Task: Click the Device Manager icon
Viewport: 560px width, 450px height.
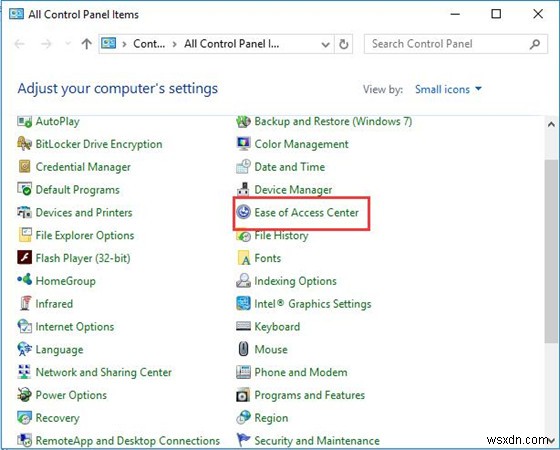Action: tap(244, 189)
